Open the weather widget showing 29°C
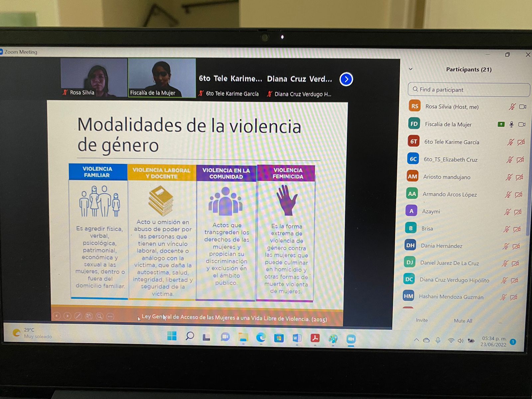This screenshot has height=399, width=532. [x=32, y=333]
